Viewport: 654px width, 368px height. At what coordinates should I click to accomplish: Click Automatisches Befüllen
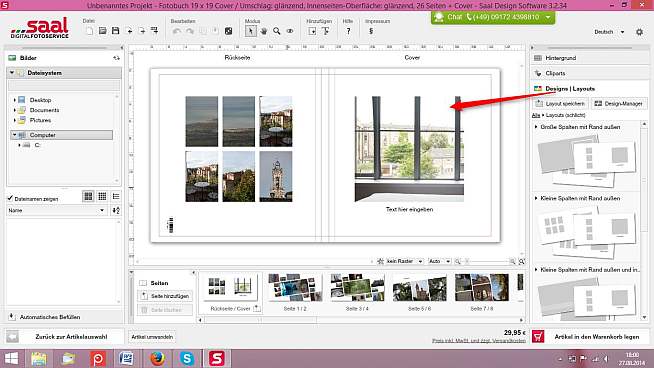[x=50, y=317]
